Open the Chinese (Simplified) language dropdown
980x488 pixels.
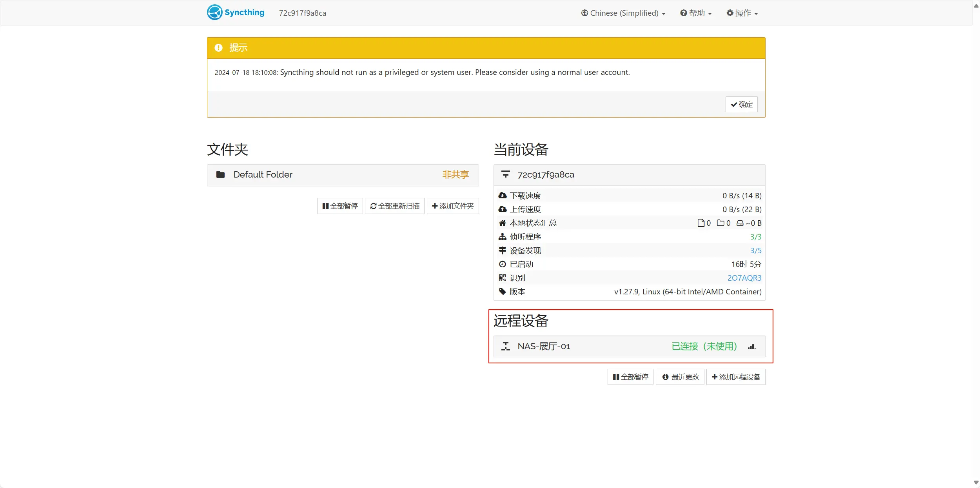[623, 13]
